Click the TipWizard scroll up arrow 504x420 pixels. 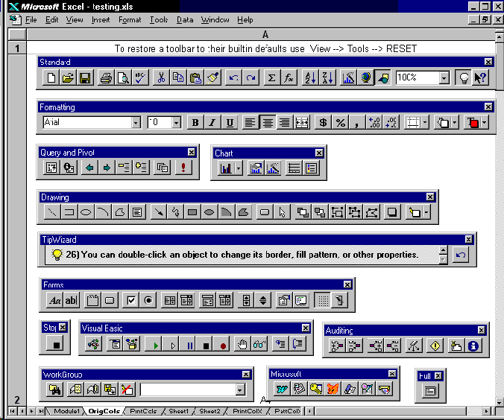coord(444,249)
